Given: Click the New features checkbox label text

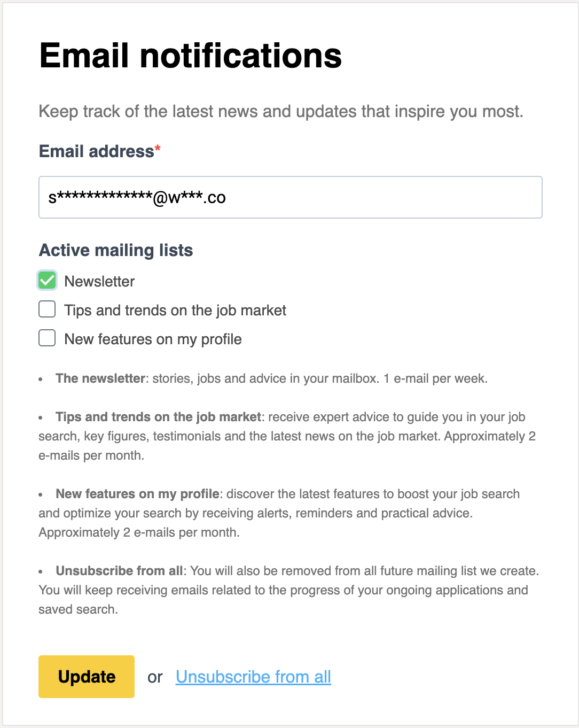Looking at the screenshot, I should (x=153, y=339).
